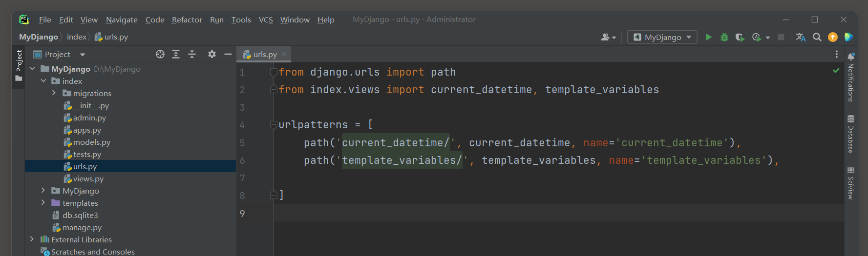Screen dimensions: 868x256
Task: Open the profiler options dropdown arrow
Action: (768, 38)
